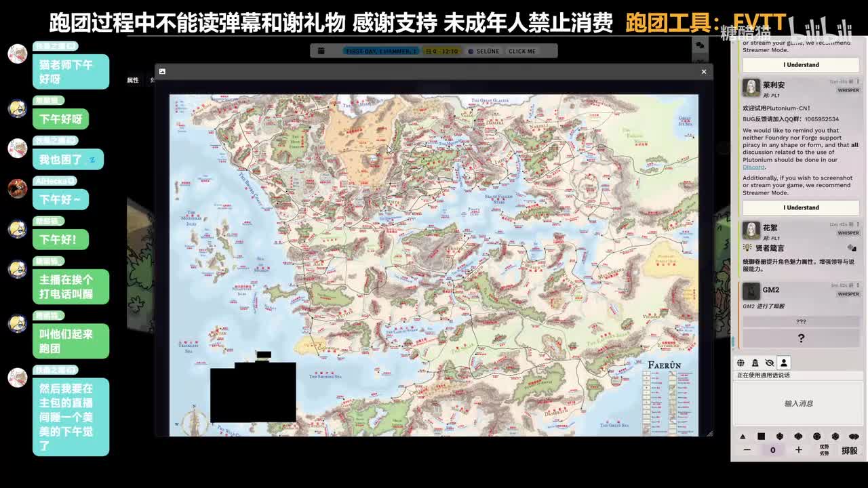Toggle advantage/disadvantage 优势 劣势 control
The image size is (868, 488).
tap(824, 450)
